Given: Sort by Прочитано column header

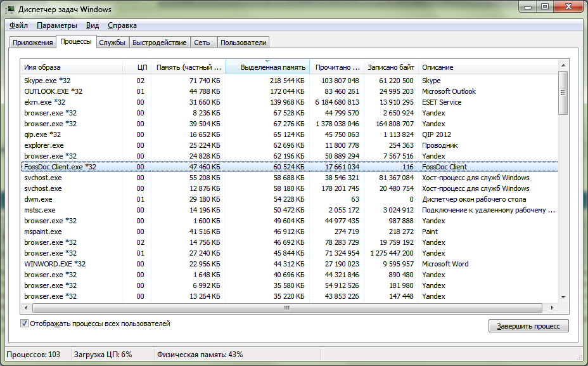Looking at the screenshot, I should coord(336,67).
